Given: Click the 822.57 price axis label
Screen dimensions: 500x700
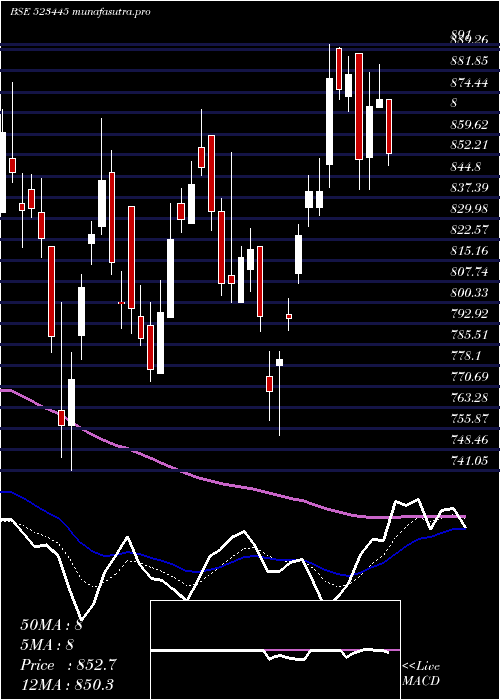Looking at the screenshot, I should [x=469, y=229].
